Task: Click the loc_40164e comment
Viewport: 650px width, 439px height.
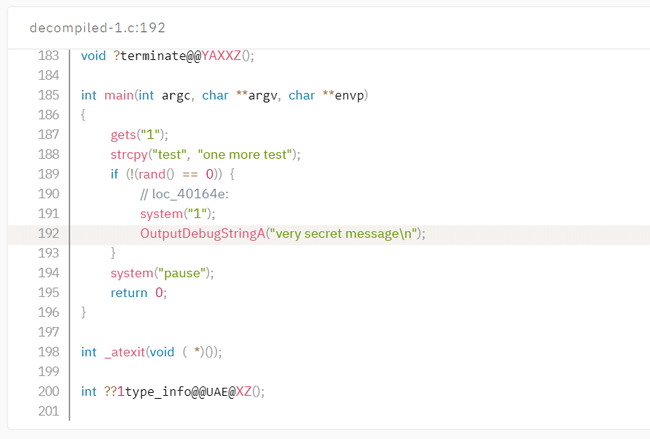Action: [x=184, y=194]
